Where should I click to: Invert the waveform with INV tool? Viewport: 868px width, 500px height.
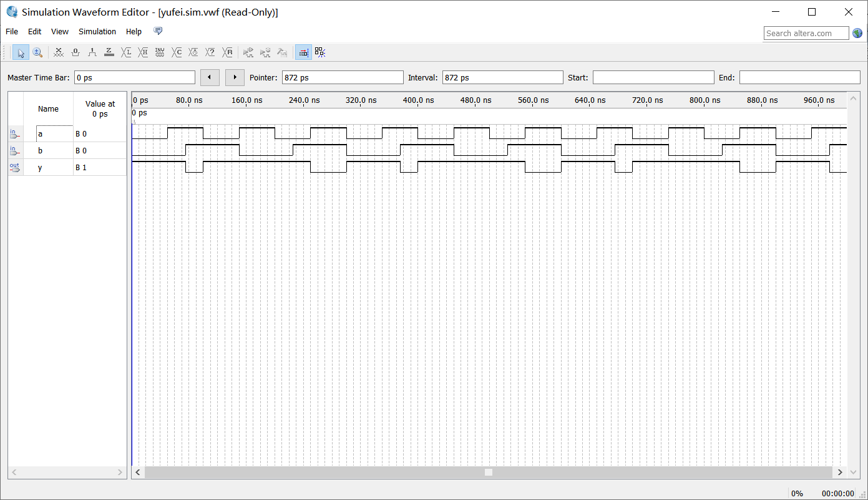pyautogui.click(x=160, y=52)
